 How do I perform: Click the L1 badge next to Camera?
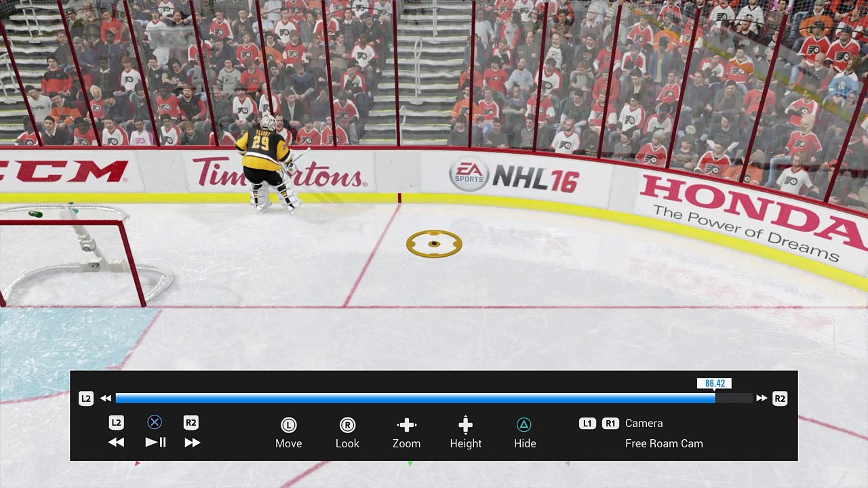coord(587,424)
